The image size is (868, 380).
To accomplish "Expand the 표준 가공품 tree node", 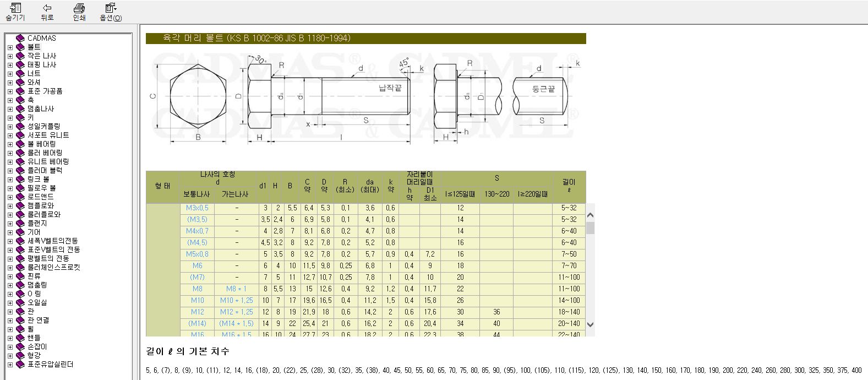I will 10,91.
